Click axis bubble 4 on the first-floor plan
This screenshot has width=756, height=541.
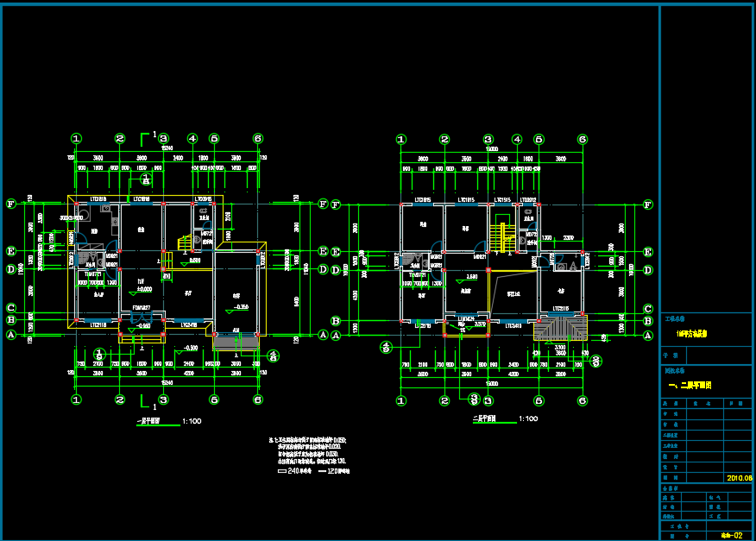click(192, 139)
